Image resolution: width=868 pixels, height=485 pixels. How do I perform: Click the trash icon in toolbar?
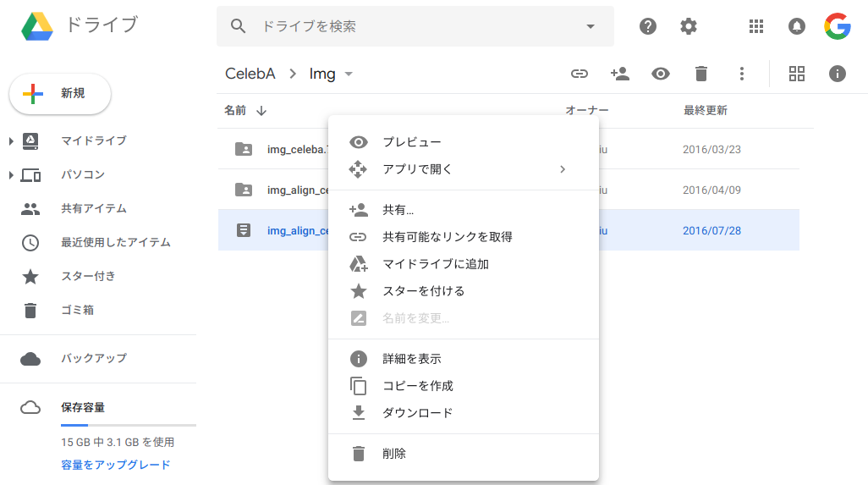[701, 74]
